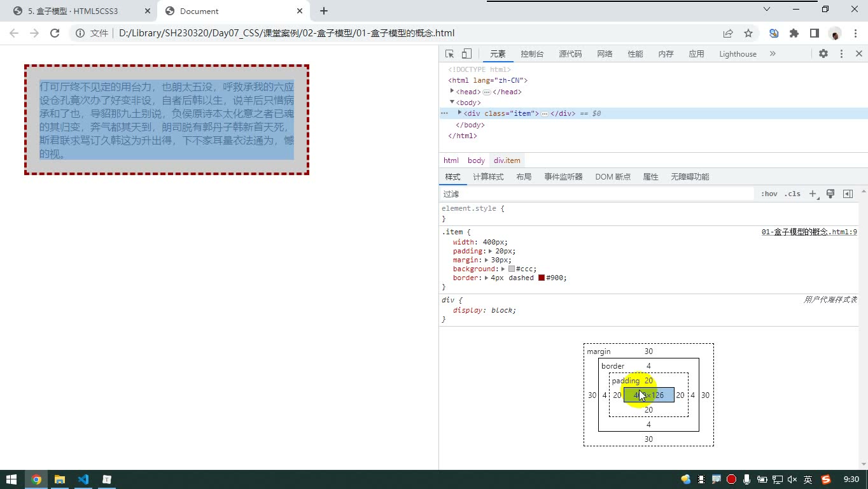Screen dimensions: 868x489
Task: Expand border shorthand property triangle
Action: (x=486, y=278)
